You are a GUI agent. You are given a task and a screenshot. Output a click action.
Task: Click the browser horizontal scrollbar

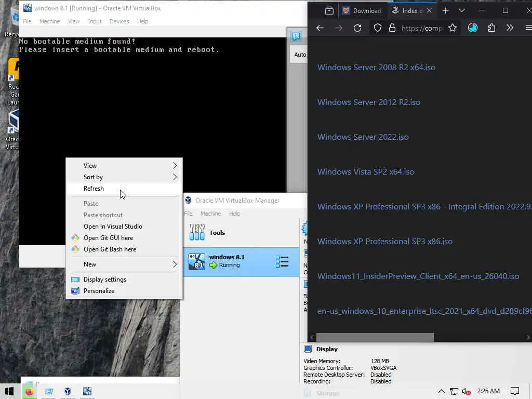pos(375,337)
